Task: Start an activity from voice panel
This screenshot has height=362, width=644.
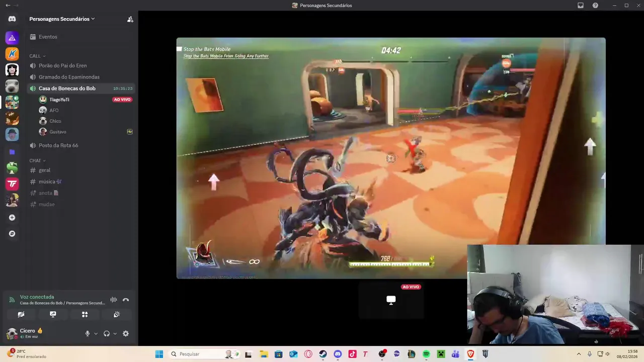Action: point(85,314)
